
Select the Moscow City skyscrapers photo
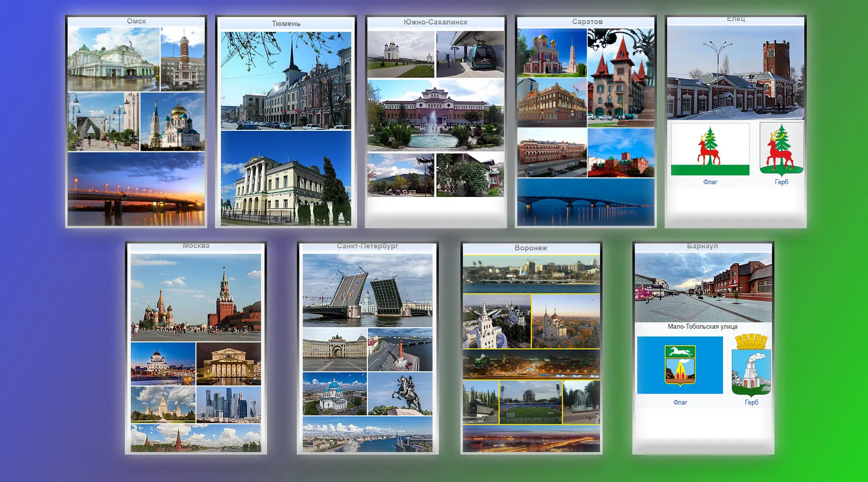coord(228,405)
